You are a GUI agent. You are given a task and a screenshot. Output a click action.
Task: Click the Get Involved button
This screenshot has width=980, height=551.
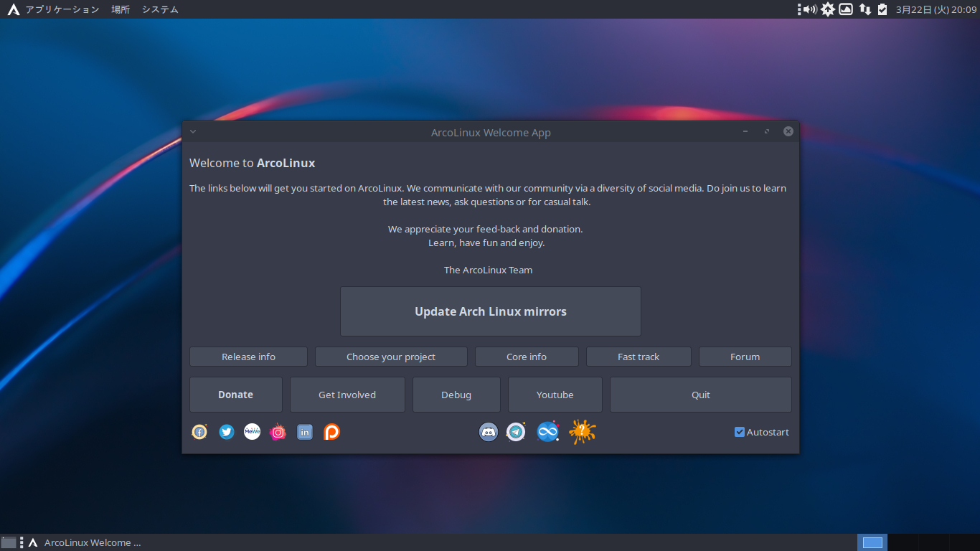347,395
